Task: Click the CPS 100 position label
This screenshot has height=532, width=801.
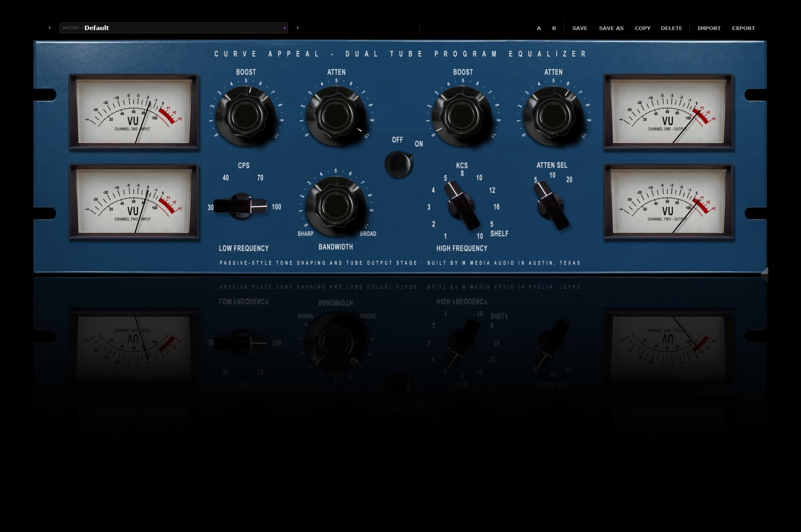Action: click(276, 207)
